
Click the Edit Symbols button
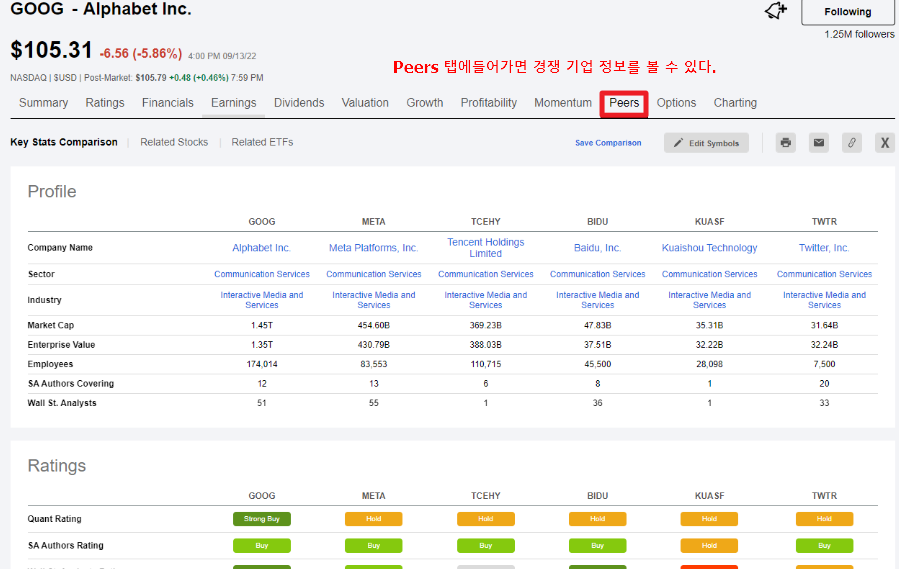coord(706,143)
